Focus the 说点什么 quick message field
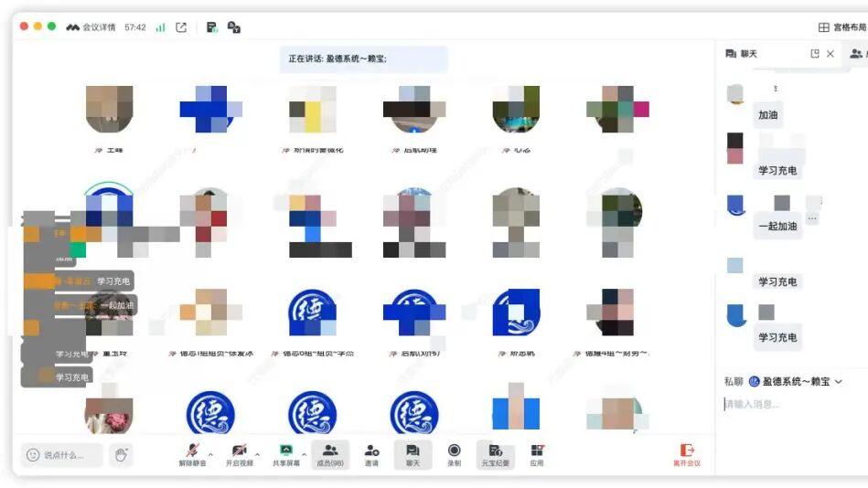The height and width of the screenshot is (488, 868). 62,455
